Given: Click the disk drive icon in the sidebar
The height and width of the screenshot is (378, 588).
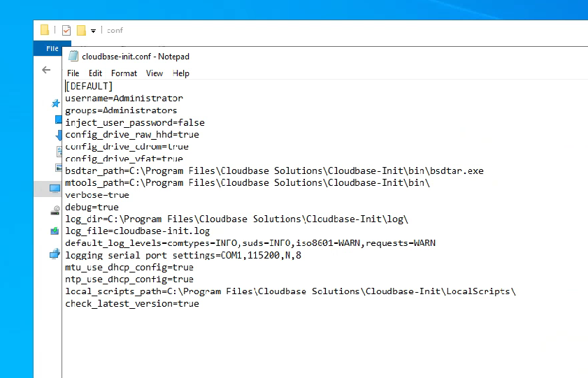Looking at the screenshot, I should [x=56, y=210].
